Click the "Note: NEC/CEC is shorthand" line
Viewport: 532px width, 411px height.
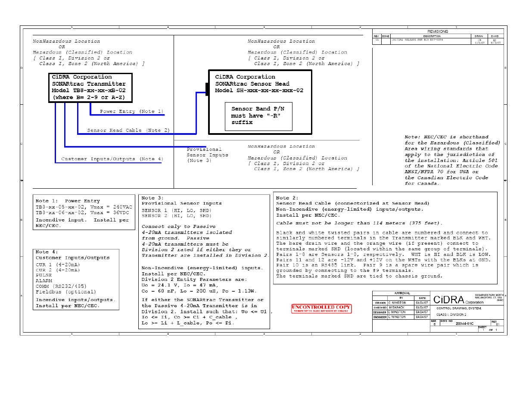pos(447,137)
